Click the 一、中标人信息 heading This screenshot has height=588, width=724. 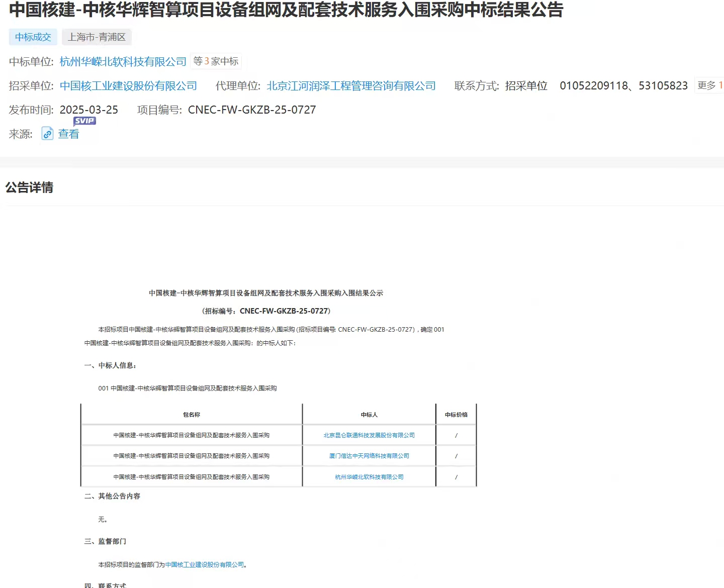(x=110, y=365)
